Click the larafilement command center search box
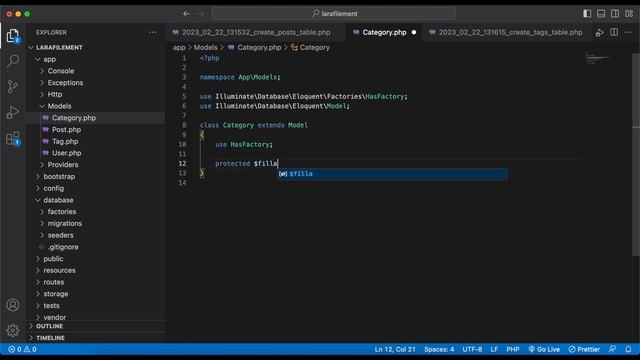Image resolution: width=640 pixels, height=360 pixels. click(x=333, y=13)
